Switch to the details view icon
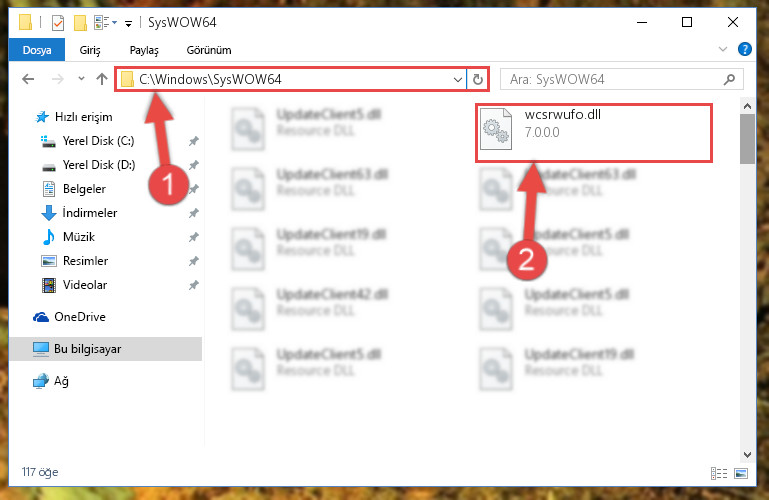769x500 pixels. click(719, 473)
